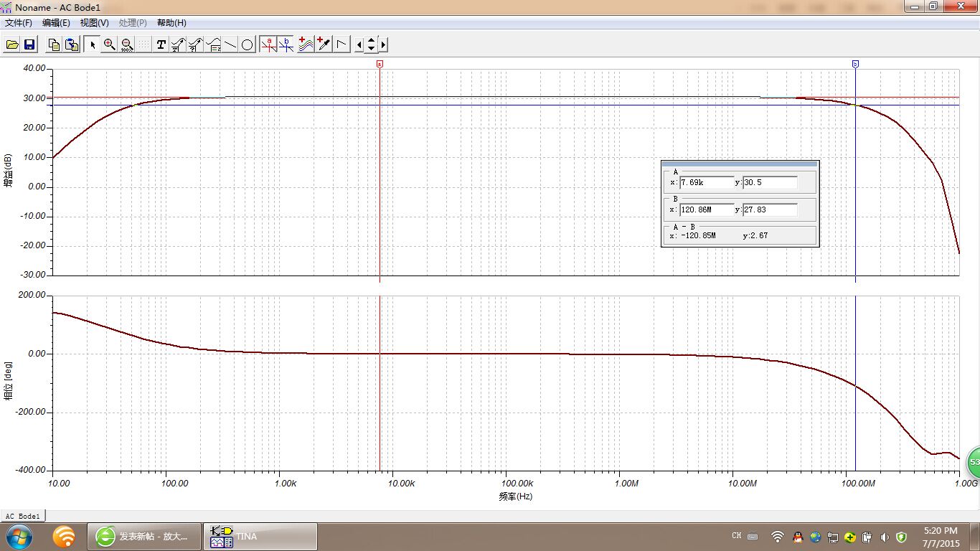Click the power plug tray icon

pos(867,537)
